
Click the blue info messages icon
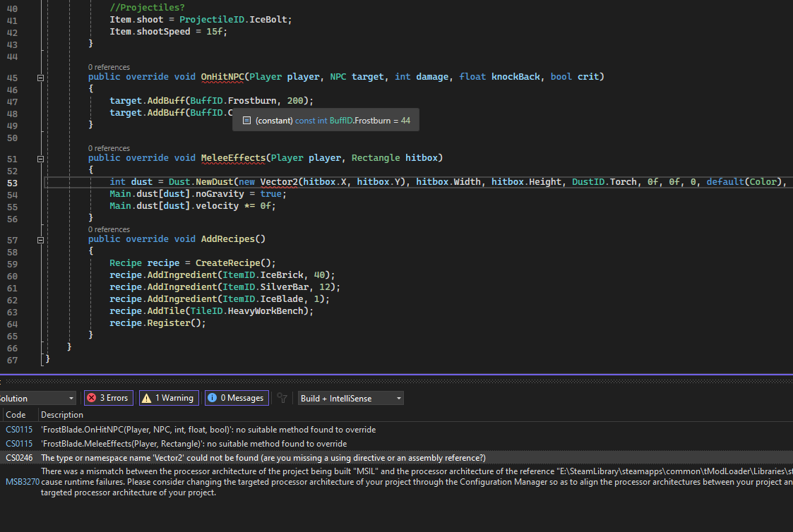tap(213, 398)
